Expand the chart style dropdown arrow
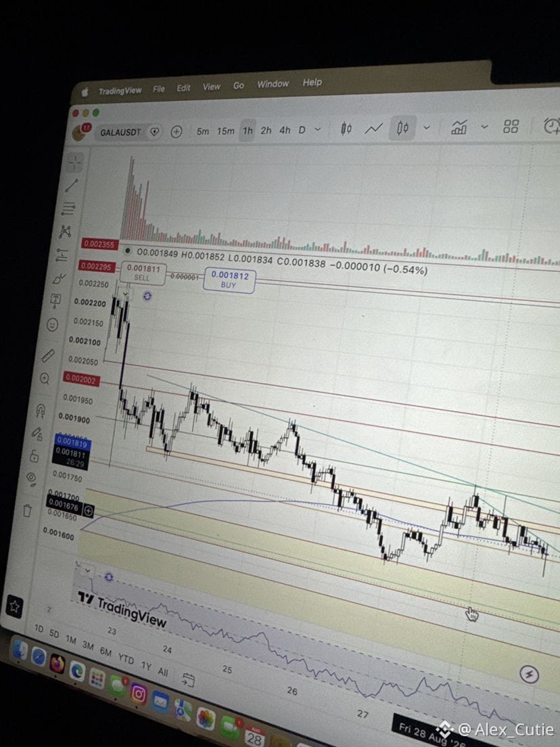 tap(427, 127)
